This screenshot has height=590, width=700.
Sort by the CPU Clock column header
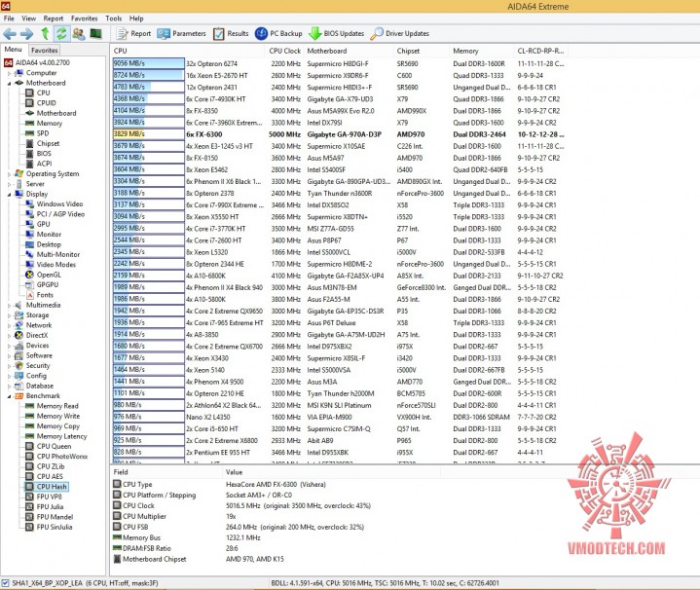pyautogui.click(x=285, y=51)
